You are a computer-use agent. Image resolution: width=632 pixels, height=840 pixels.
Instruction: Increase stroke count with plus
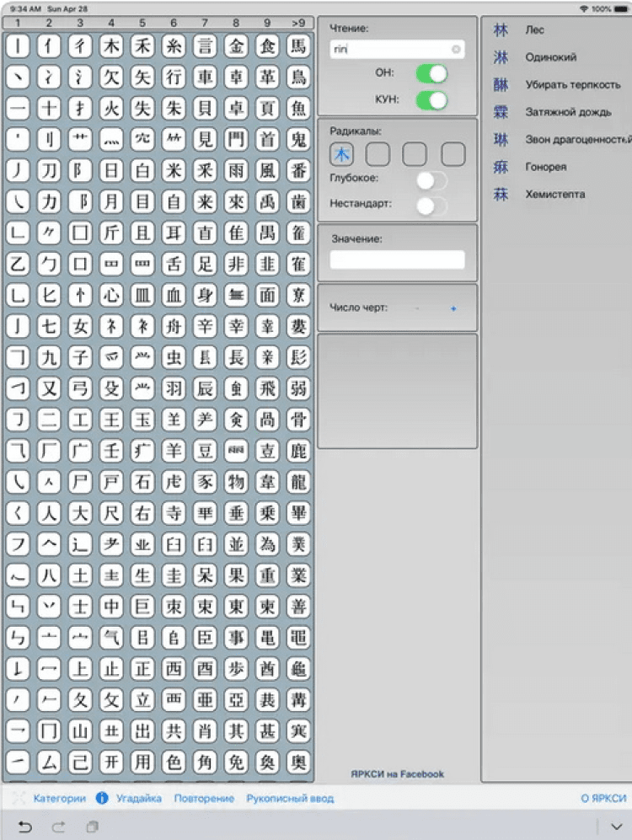point(453,308)
